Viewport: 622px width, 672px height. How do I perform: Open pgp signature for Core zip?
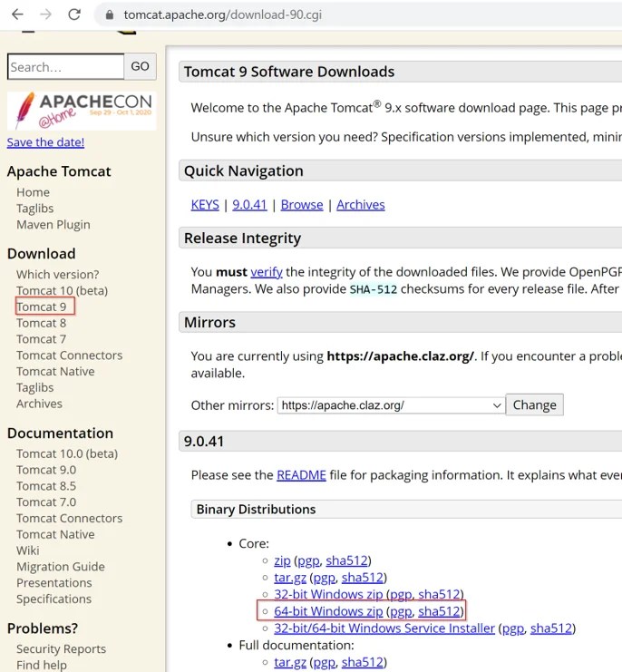point(309,561)
